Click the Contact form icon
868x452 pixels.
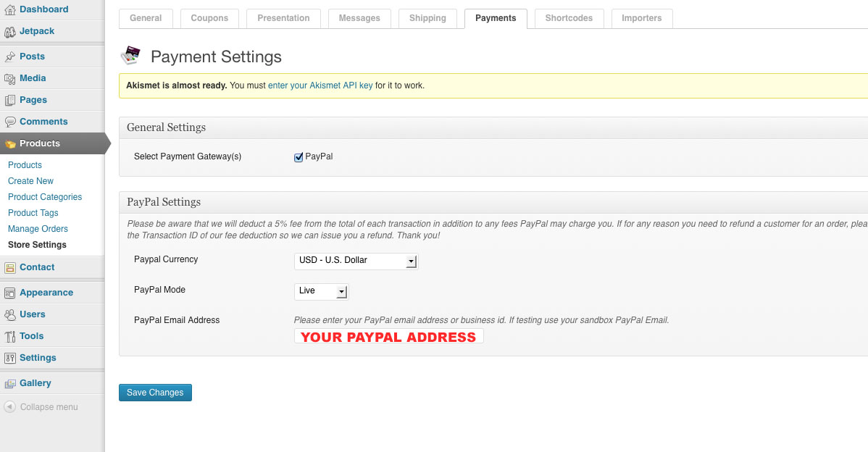click(10, 268)
